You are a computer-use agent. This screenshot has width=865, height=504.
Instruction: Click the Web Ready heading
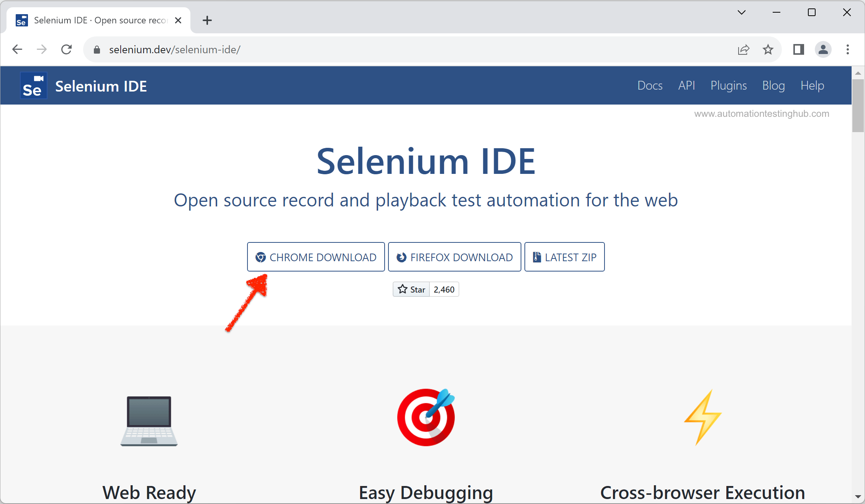click(149, 493)
